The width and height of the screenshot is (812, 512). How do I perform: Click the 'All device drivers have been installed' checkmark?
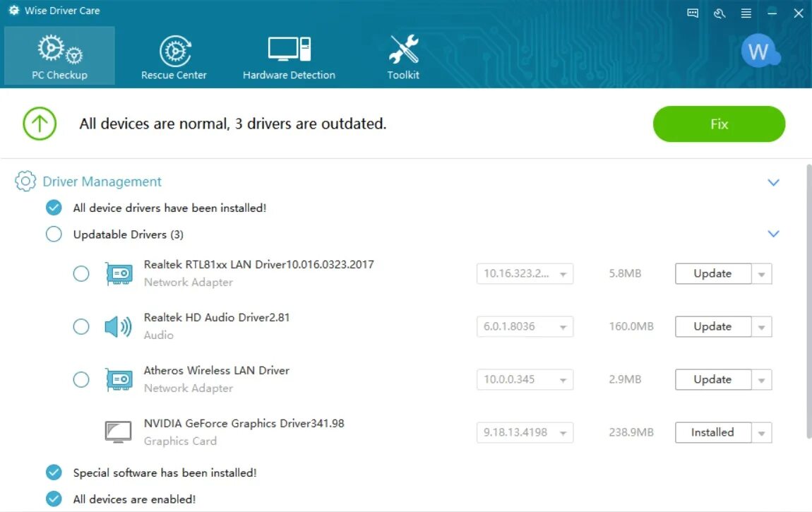(54, 208)
